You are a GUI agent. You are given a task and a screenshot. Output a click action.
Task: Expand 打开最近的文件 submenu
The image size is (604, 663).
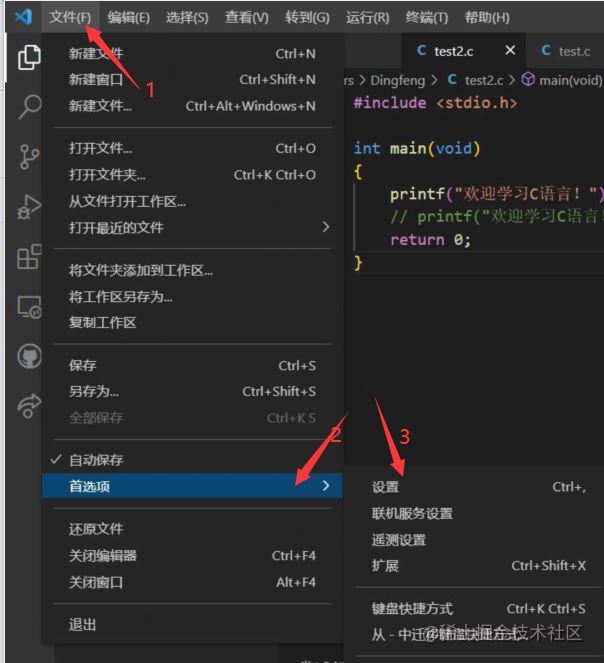point(192,227)
